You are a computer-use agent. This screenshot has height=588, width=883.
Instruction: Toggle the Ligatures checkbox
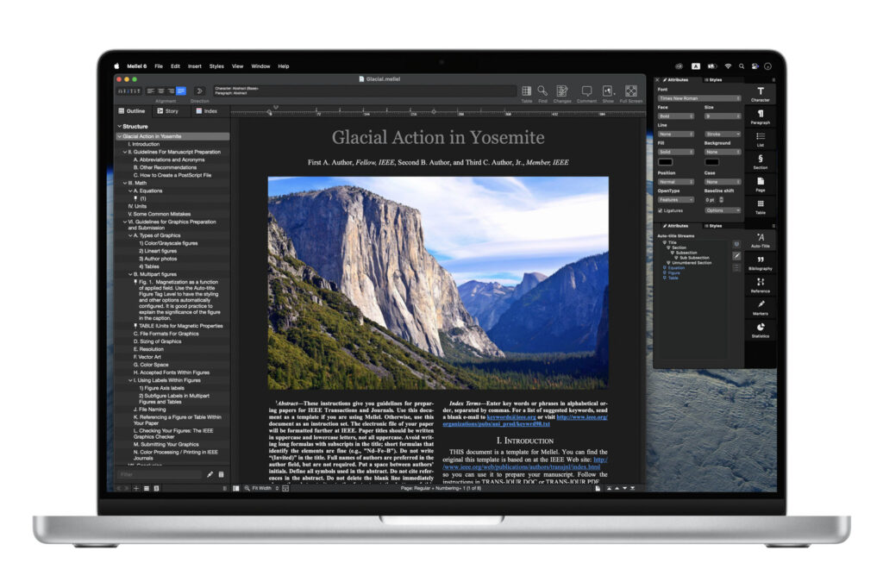(x=661, y=210)
